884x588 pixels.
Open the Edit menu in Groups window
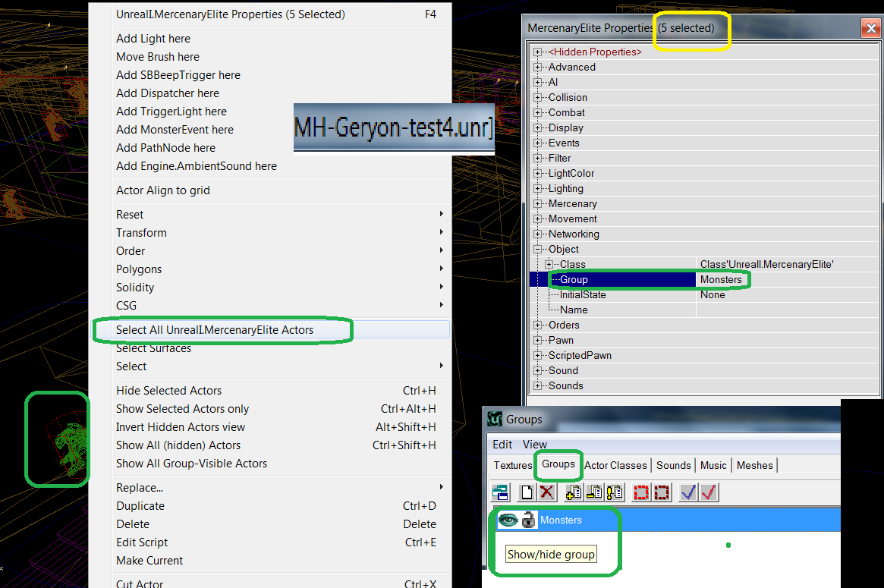pyautogui.click(x=502, y=445)
